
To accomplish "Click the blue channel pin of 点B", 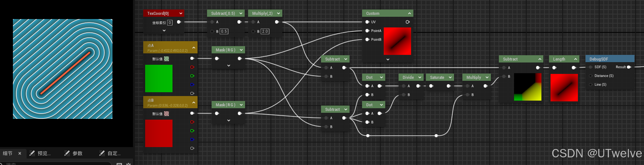I will click(x=192, y=139).
